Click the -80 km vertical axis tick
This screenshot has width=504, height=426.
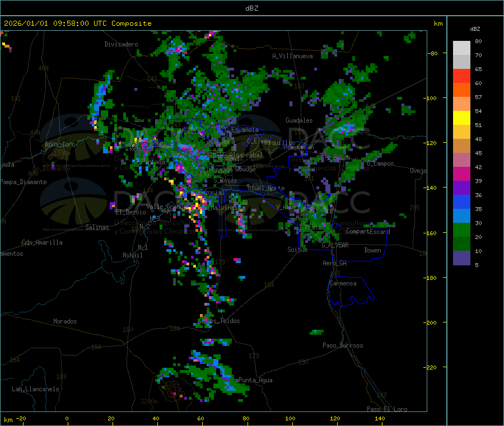point(432,53)
